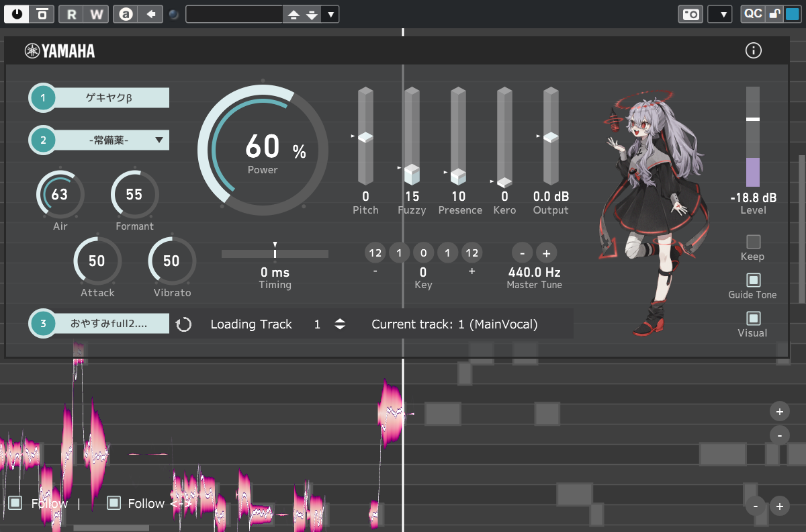Toggle the Guide Tone checkbox
The width and height of the screenshot is (806, 532).
pos(753,280)
